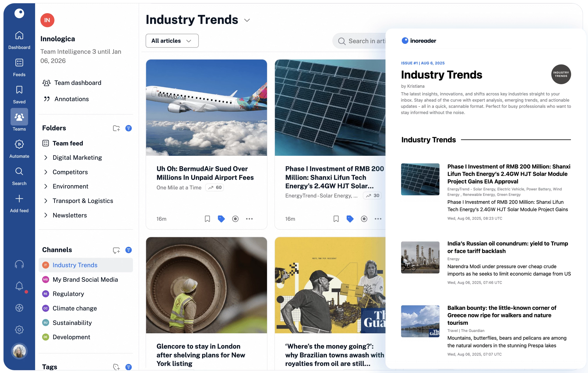This screenshot has height=373, width=588.
Task: Open the Glencore London listing article headline
Action: click(201, 355)
